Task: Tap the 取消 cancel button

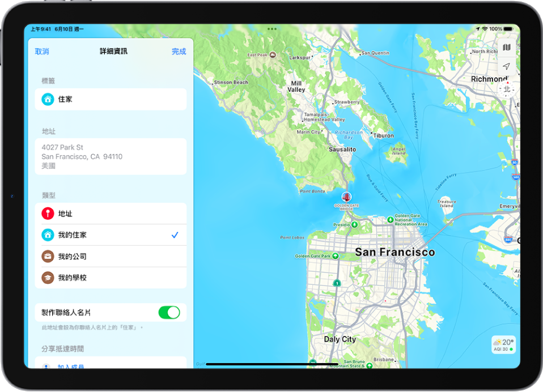Action: click(42, 52)
